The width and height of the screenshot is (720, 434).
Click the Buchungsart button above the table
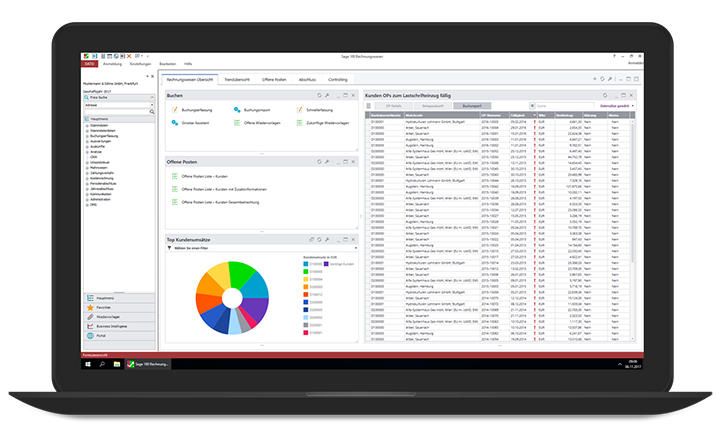point(472,106)
